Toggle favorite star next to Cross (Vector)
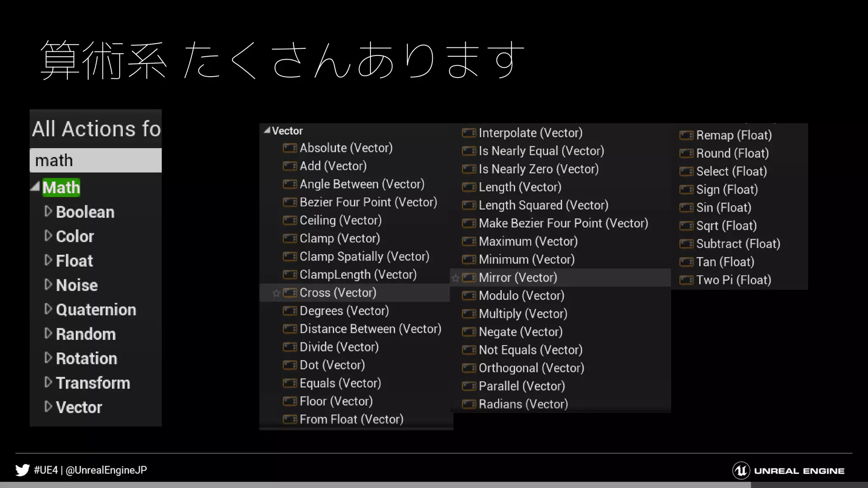Screen dimensions: 868x488 276,293
